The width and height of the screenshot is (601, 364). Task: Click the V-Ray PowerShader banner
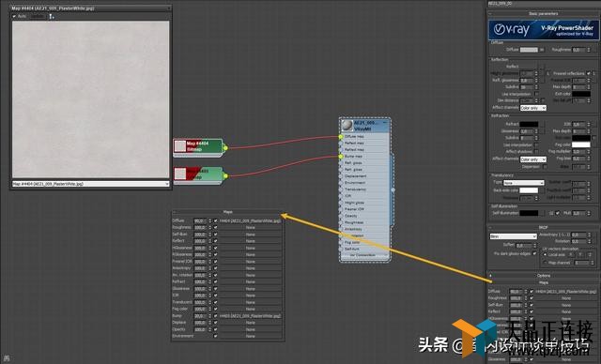(543, 30)
